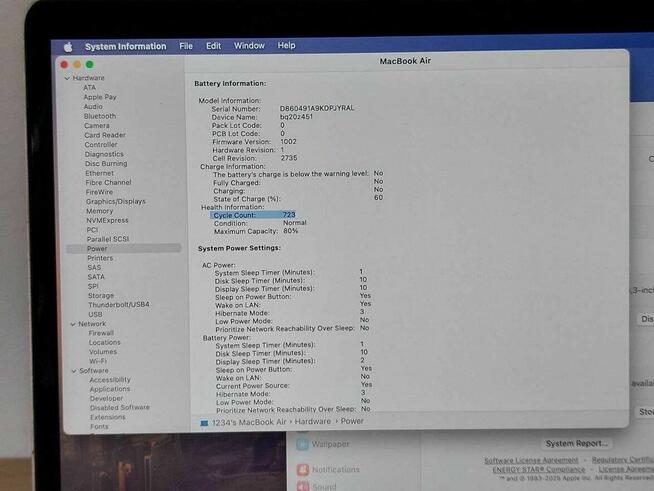Viewport: 654px width, 491px height.
Task: Open ENERGY STAR Compliance link
Action: tap(539, 470)
